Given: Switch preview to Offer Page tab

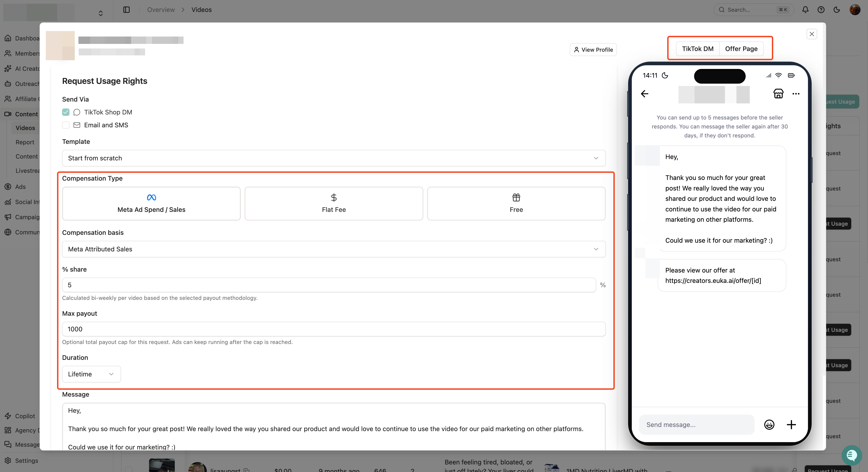Looking at the screenshot, I should click(741, 49).
